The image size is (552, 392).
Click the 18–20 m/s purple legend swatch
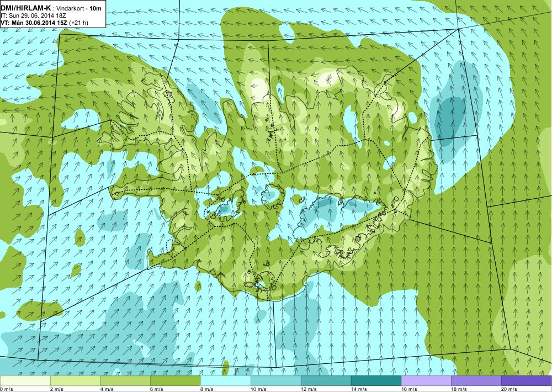tap(477, 381)
